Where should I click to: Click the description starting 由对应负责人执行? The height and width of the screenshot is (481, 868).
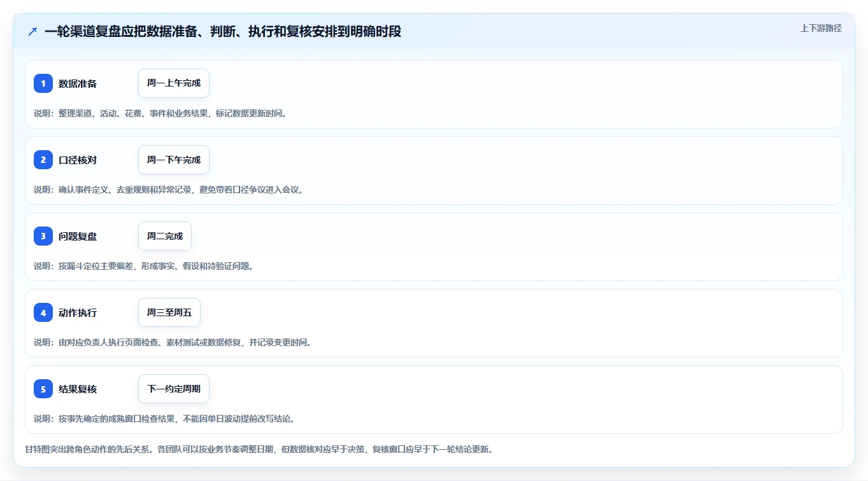click(x=173, y=342)
